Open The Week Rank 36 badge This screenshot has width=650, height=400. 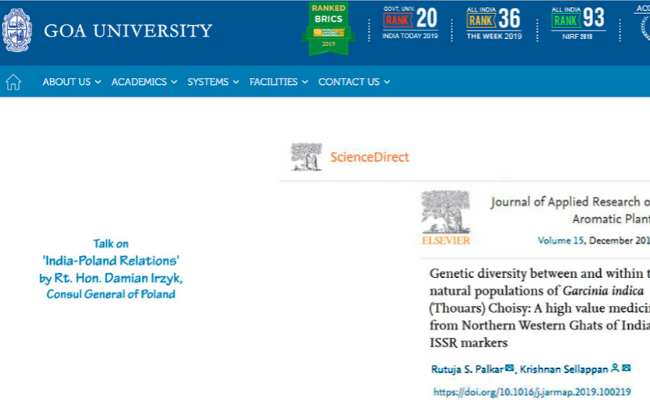pos(493,18)
